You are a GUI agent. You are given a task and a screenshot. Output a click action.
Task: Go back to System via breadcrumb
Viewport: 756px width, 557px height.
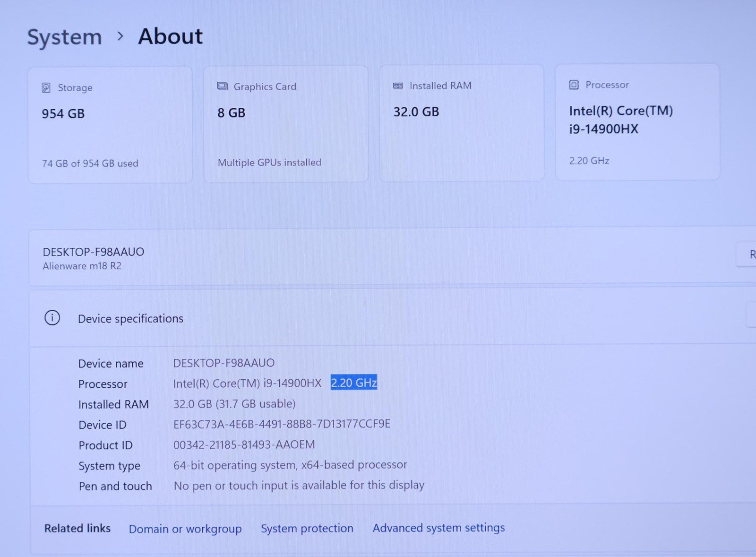coord(64,37)
